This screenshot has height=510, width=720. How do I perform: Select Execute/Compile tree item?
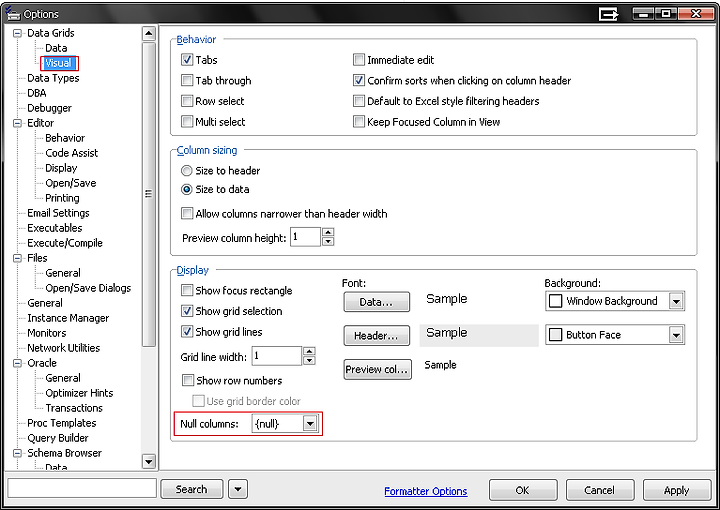[65, 243]
